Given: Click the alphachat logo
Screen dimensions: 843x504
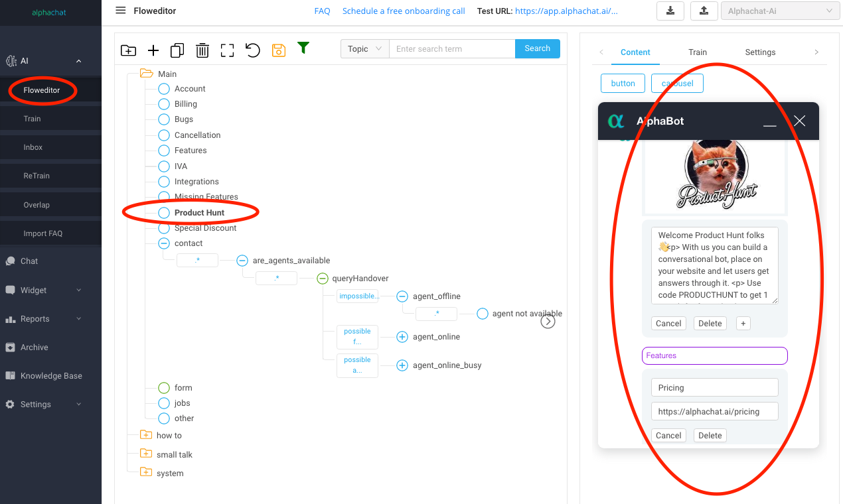Looking at the screenshot, I should (x=49, y=13).
